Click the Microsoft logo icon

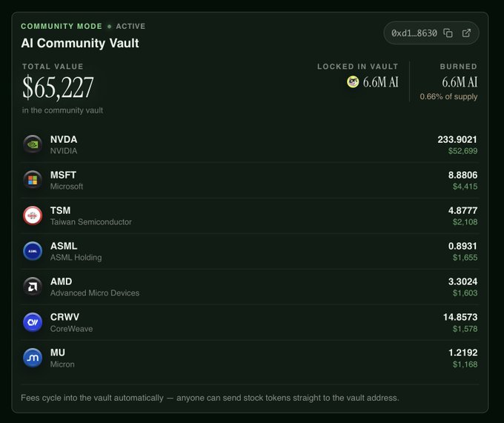(33, 180)
